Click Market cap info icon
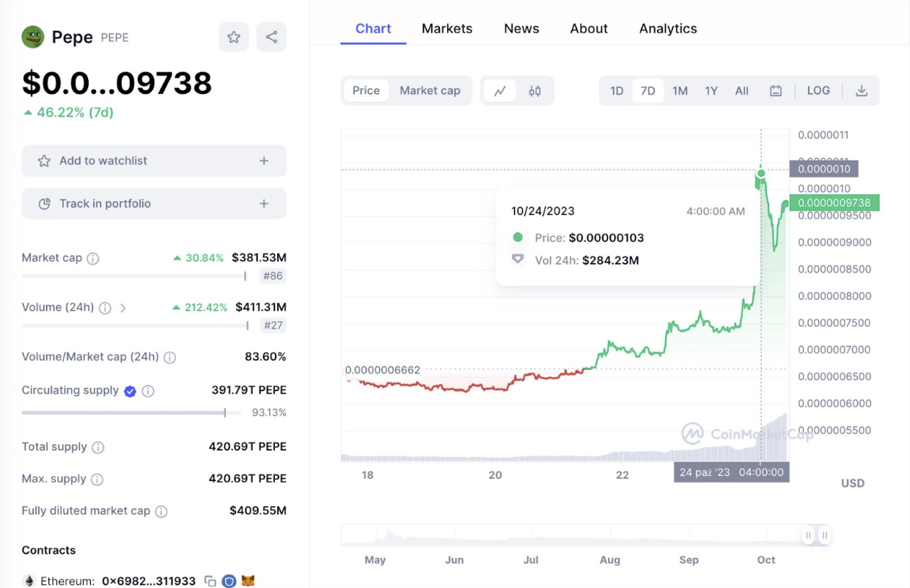The image size is (910, 588). pos(93,258)
